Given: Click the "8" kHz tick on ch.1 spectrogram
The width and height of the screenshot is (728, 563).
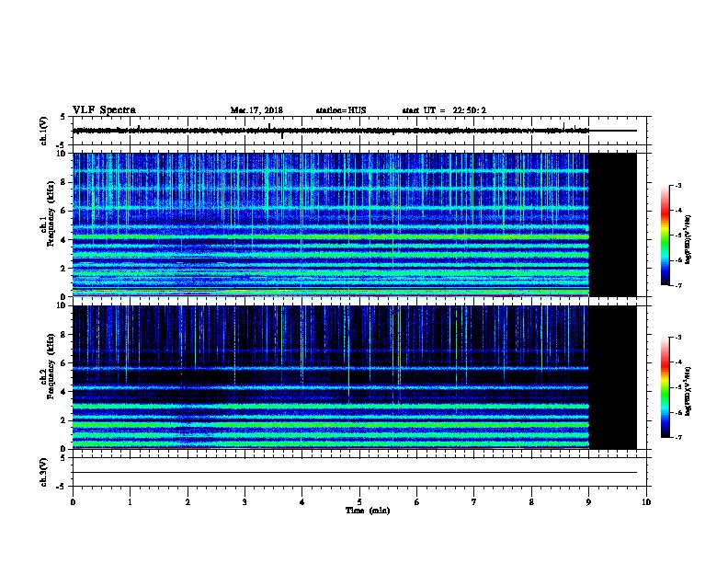Looking at the screenshot, I should (64, 182).
